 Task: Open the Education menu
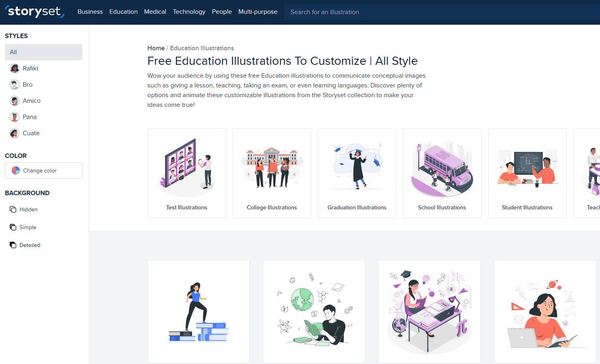pos(123,12)
